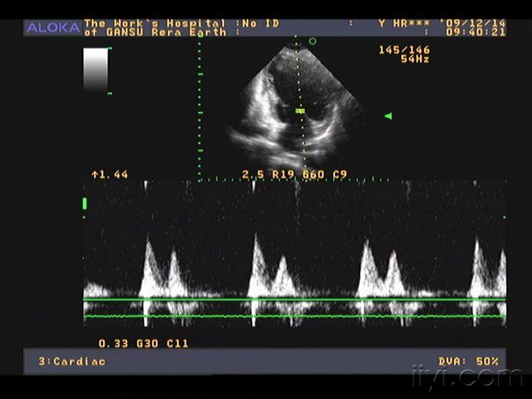Click the green Doppler baseline line
Screen dimensions: 532x399
point(294,300)
